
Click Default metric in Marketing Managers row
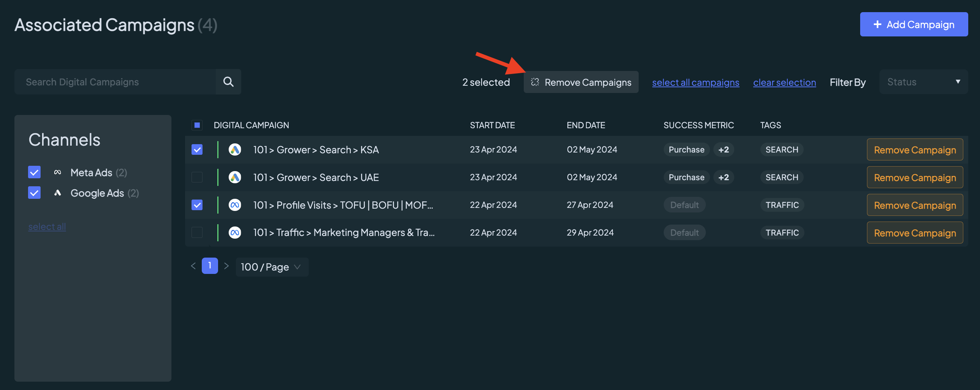(x=684, y=233)
